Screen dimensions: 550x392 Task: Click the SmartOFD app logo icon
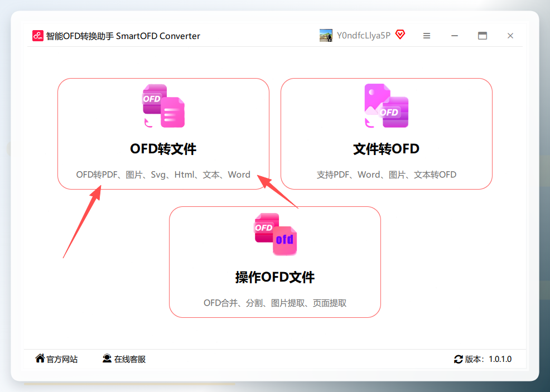38,36
